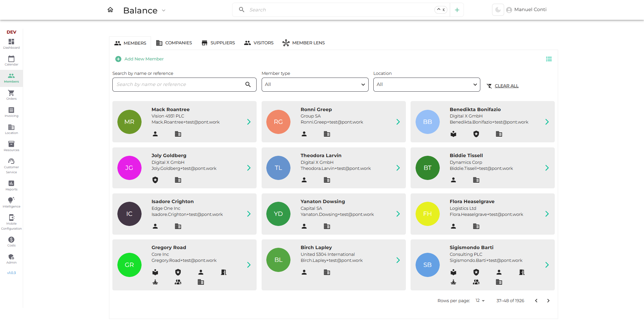The width and height of the screenshot is (644, 326).
Task: Expand the Member type dropdown
Action: (x=315, y=85)
